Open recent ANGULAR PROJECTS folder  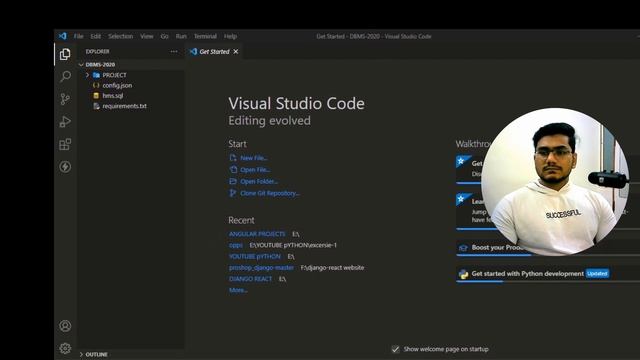click(x=257, y=234)
